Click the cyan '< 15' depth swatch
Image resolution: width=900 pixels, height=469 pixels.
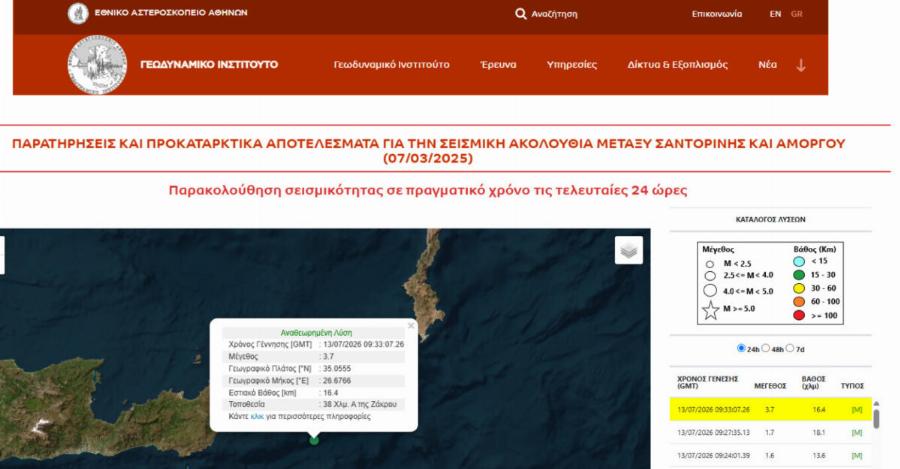tap(799, 261)
